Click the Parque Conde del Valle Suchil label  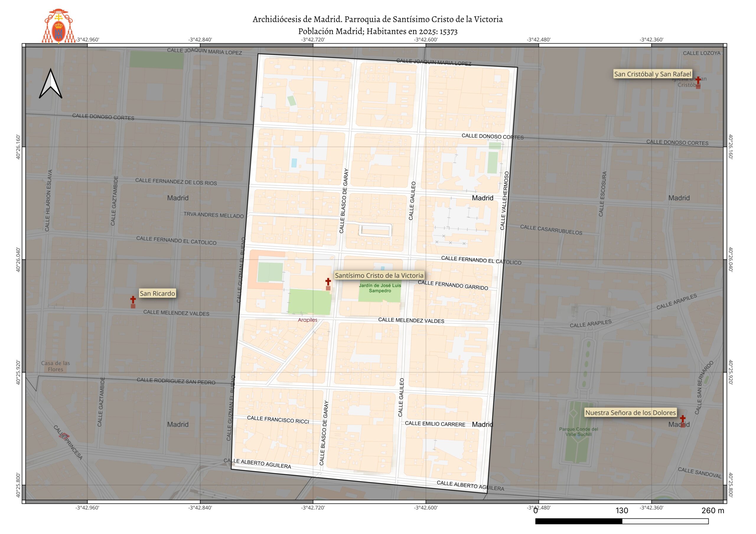click(579, 432)
